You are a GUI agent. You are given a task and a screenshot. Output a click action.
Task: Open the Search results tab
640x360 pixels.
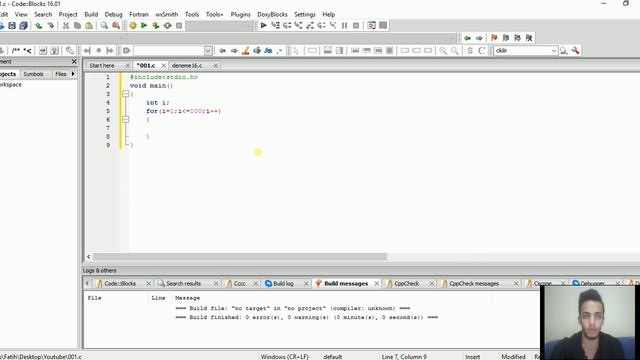tap(183, 283)
